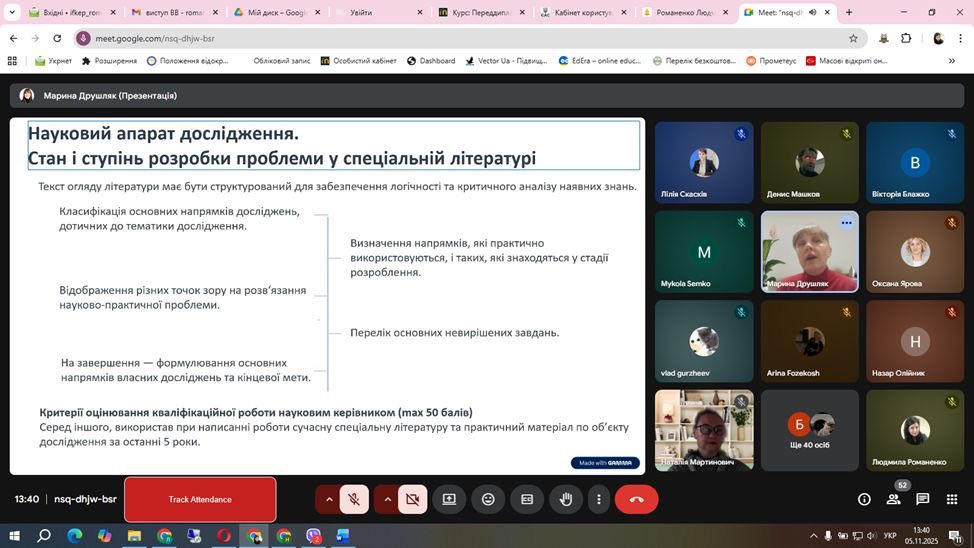Open File Explorer from taskbar
Screen dimensions: 974x548
pos(134,536)
